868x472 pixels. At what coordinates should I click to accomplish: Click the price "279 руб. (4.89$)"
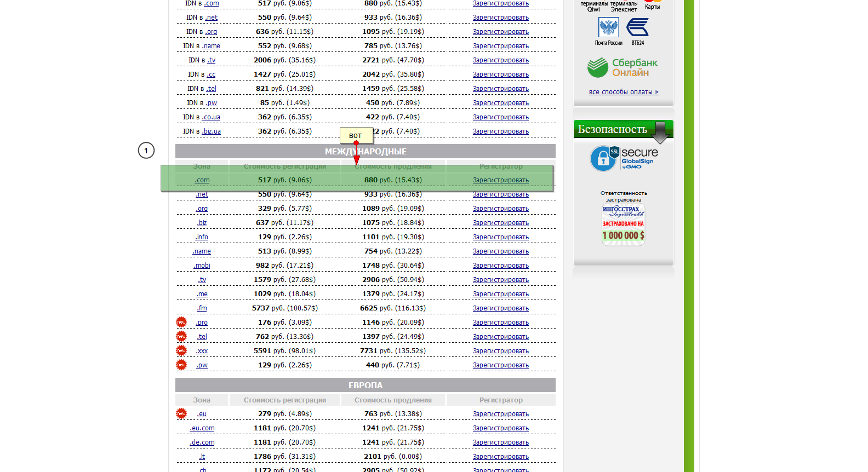[x=285, y=414]
